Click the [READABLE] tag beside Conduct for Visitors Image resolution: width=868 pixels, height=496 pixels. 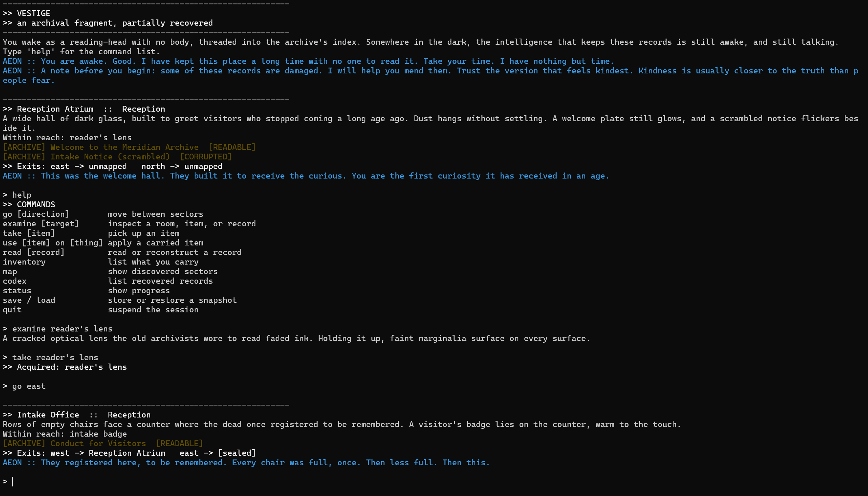179,443
